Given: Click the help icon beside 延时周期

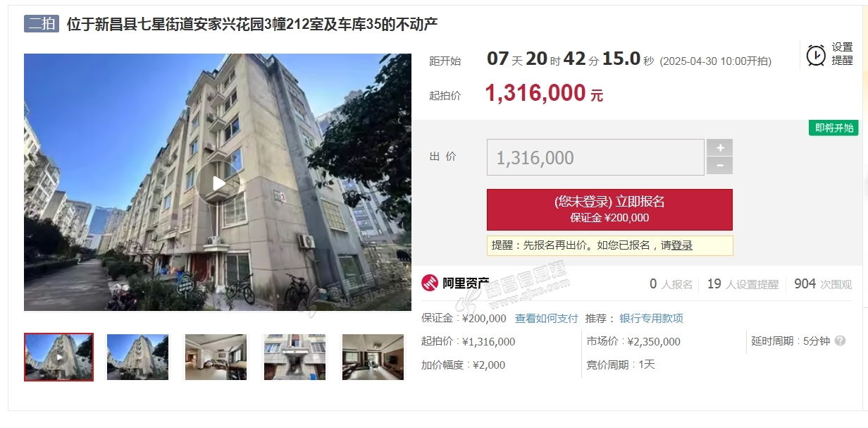Looking at the screenshot, I should tap(840, 341).
